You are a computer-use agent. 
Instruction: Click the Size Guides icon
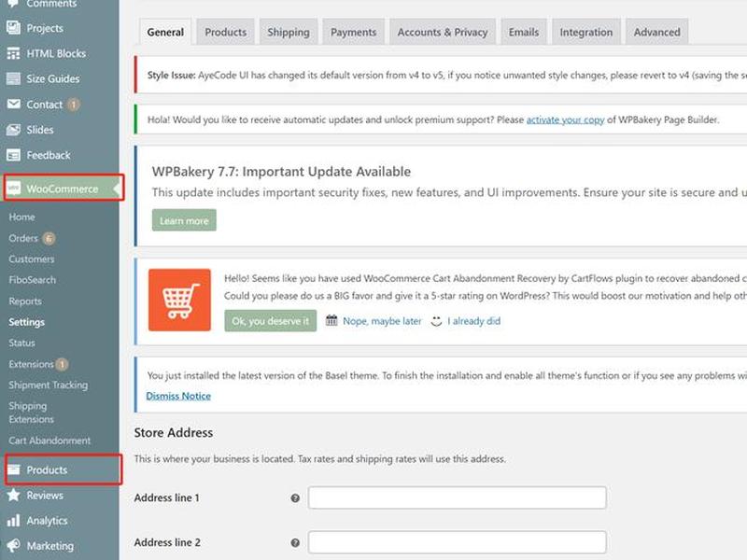point(13,78)
